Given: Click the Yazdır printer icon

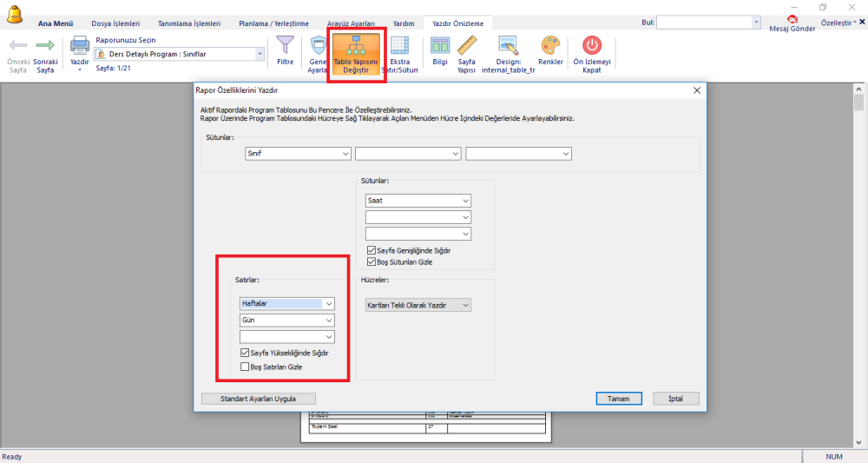Looking at the screenshot, I should click(80, 45).
